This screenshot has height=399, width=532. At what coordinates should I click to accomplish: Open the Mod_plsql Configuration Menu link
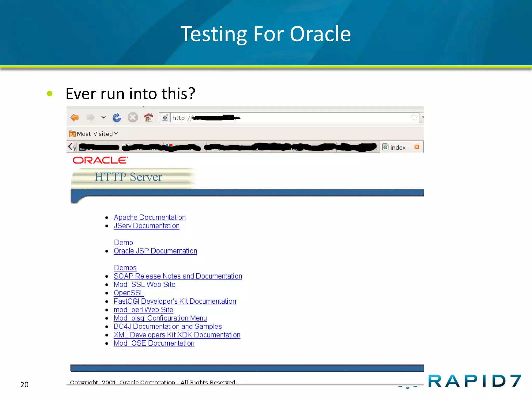tap(160, 318)
